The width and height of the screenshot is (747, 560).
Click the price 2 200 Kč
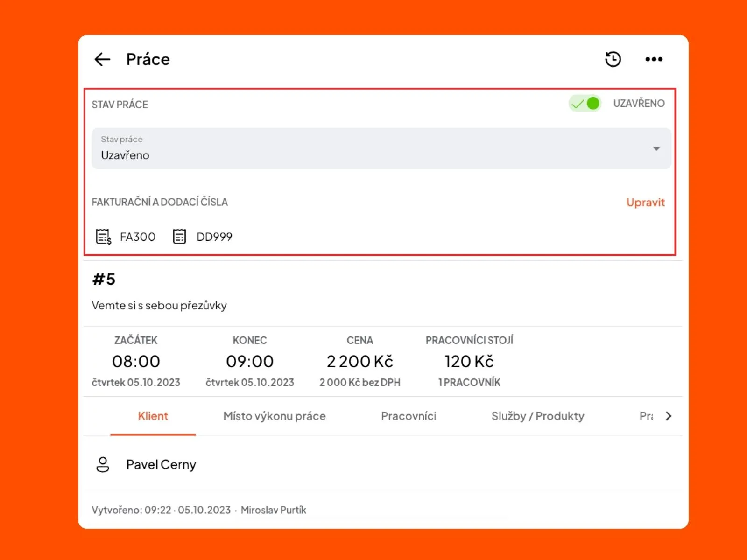(x=360, y=361)
